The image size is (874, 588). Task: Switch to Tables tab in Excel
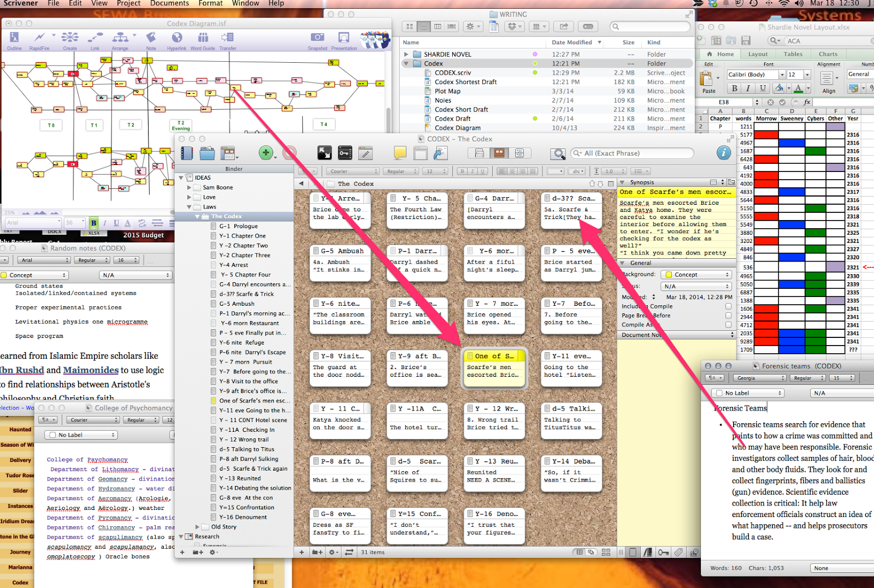tap(793, 54)
